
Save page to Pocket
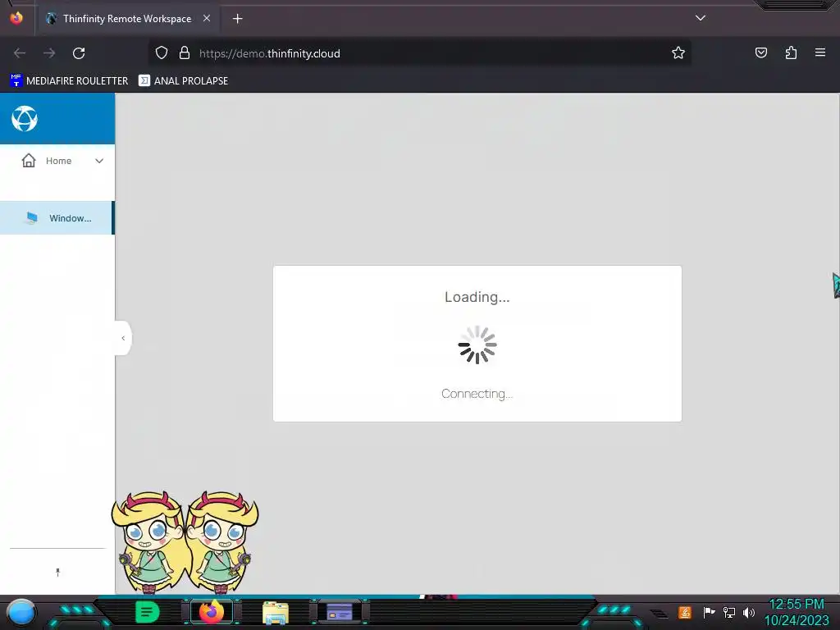(x=761, y=52)
